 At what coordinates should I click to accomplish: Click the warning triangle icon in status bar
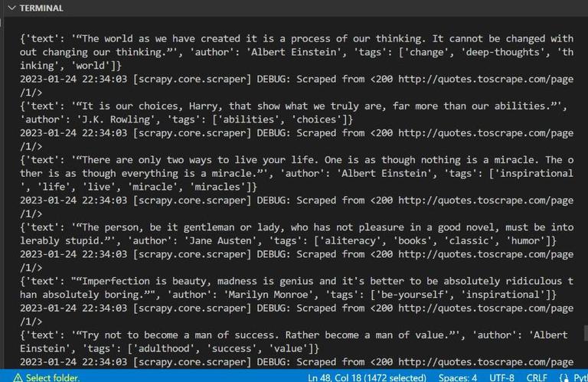coord(18,377)
